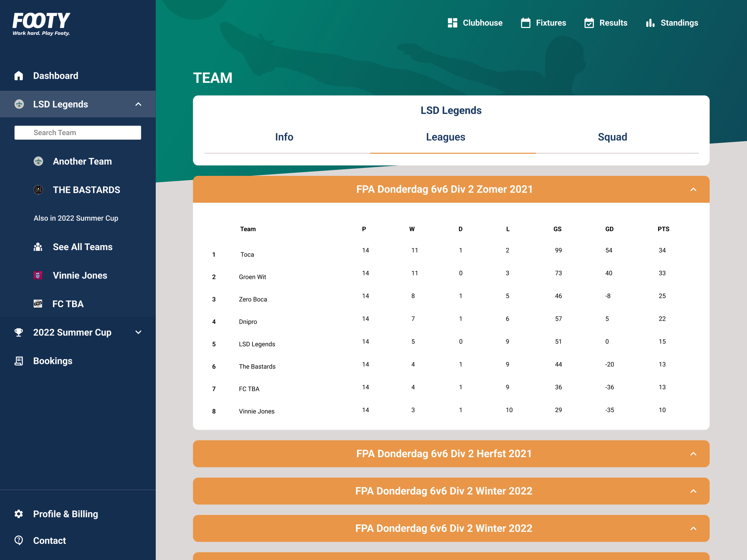Collapse the Zomer 2021 league table
The width and height of the screenshot is (747, 560).
[x=693, y=189]
